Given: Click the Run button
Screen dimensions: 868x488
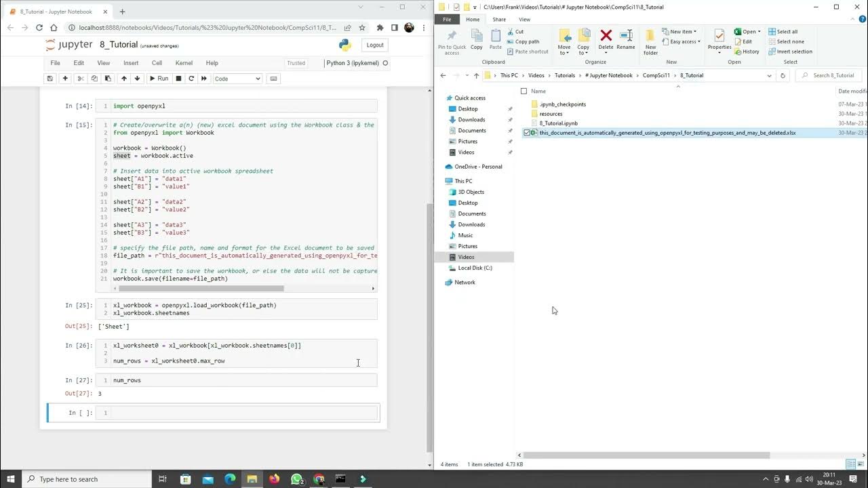Looking at the screenshot, I should tap(159, 79).
